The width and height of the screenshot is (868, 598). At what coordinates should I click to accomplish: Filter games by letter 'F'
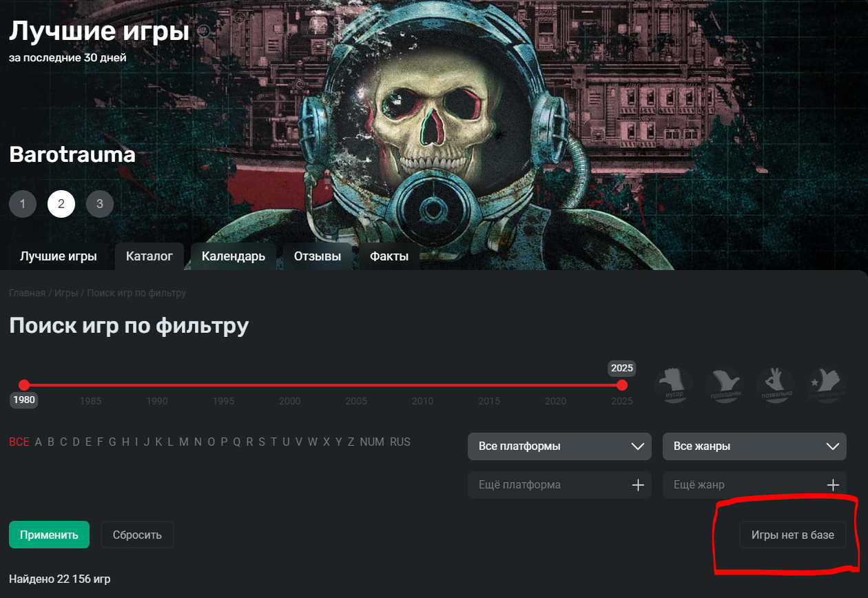tap(101, 442)
